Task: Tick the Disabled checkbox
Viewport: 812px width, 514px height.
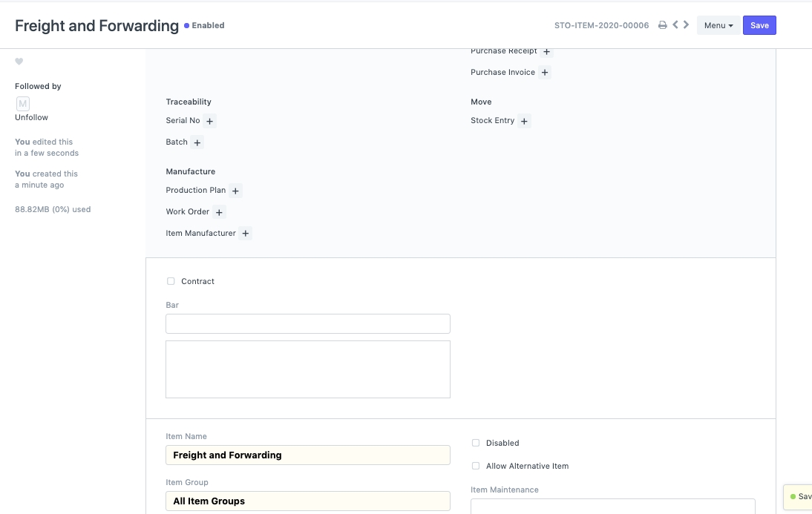Action: click(476, 443)
